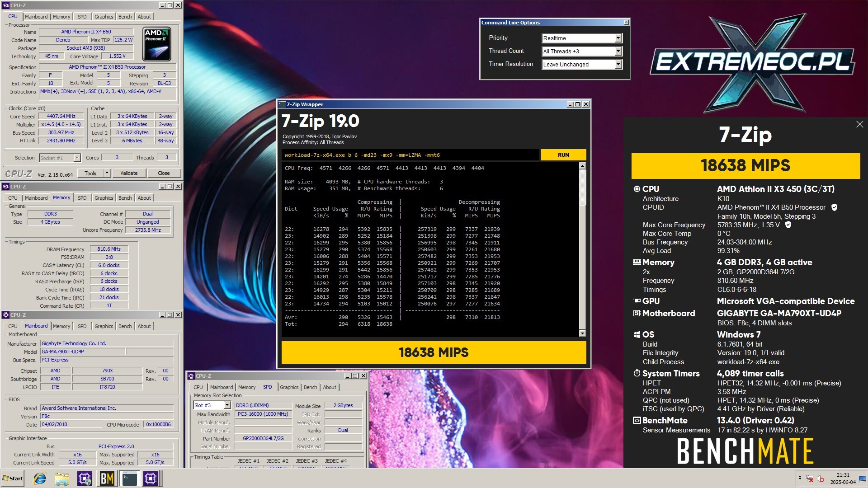The width and height of the screenshot is (868, 488).
Task: Open the Priority dropdown set to Realtime
Action: tap(618, 38)
